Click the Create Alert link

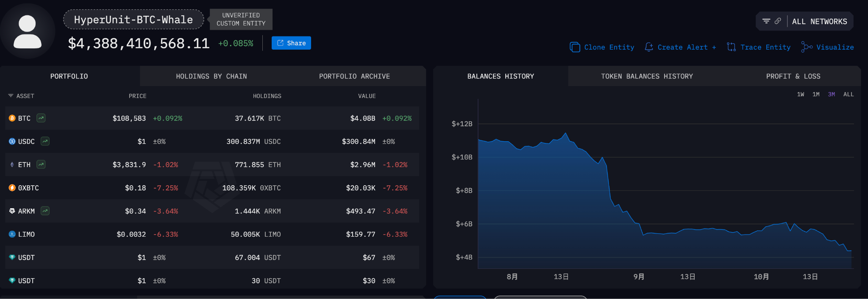tap(680, 47)
